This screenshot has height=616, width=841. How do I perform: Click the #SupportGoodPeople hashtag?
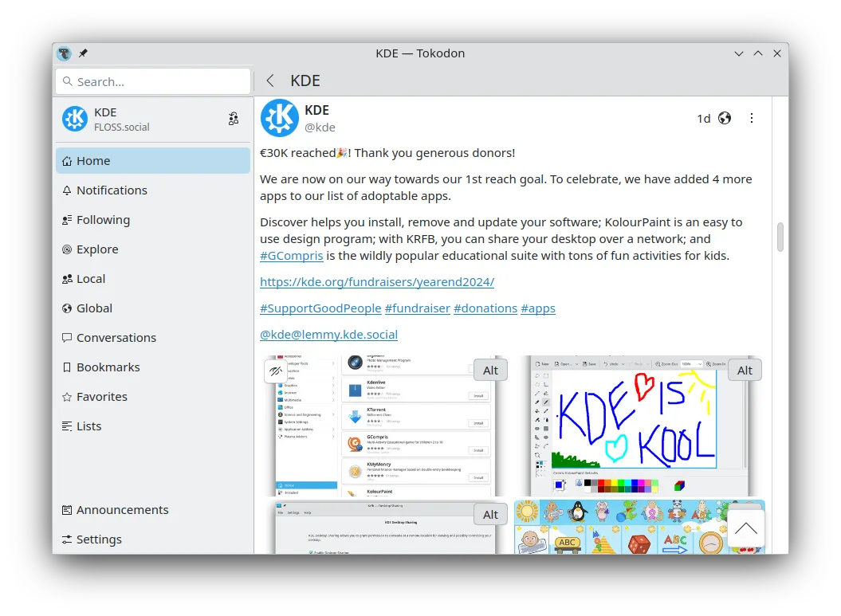(320, 308)
